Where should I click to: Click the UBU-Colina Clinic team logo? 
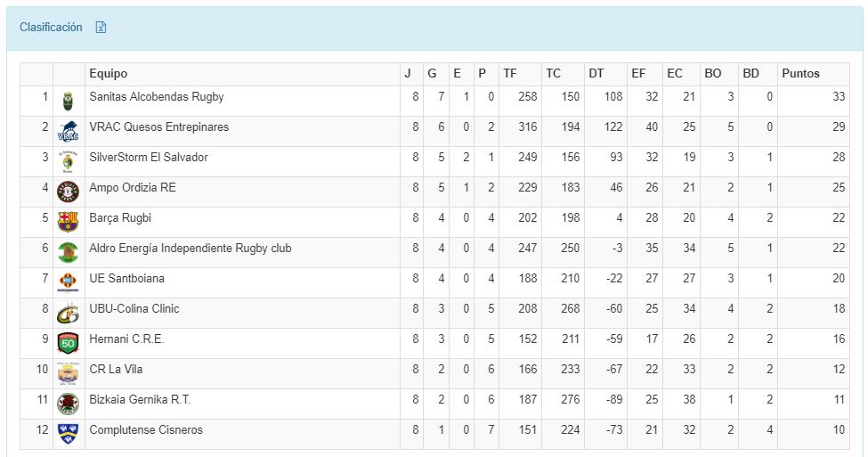pyautogui.click(x=69, y=313)
